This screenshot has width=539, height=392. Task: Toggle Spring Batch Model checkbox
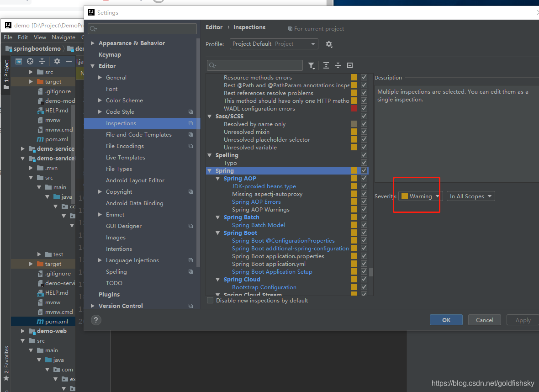[x=364, y=225]
